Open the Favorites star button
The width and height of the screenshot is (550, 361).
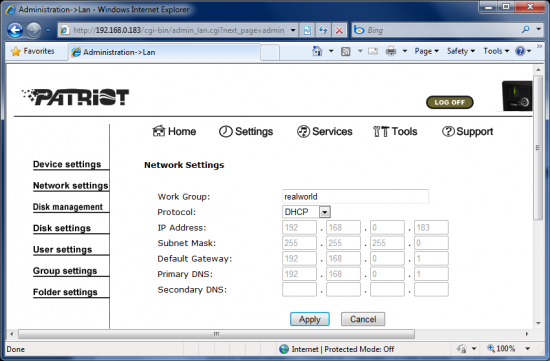pos(33,51)
